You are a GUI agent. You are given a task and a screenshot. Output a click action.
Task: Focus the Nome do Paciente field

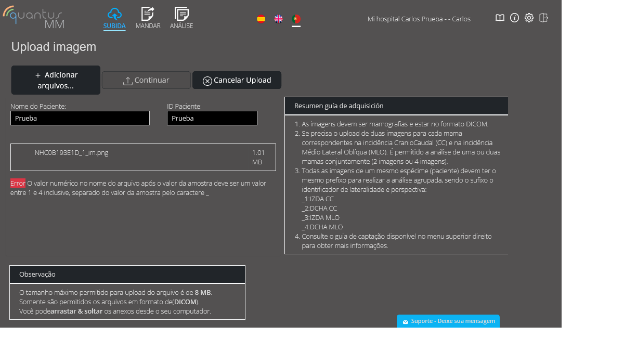point(80,118)
